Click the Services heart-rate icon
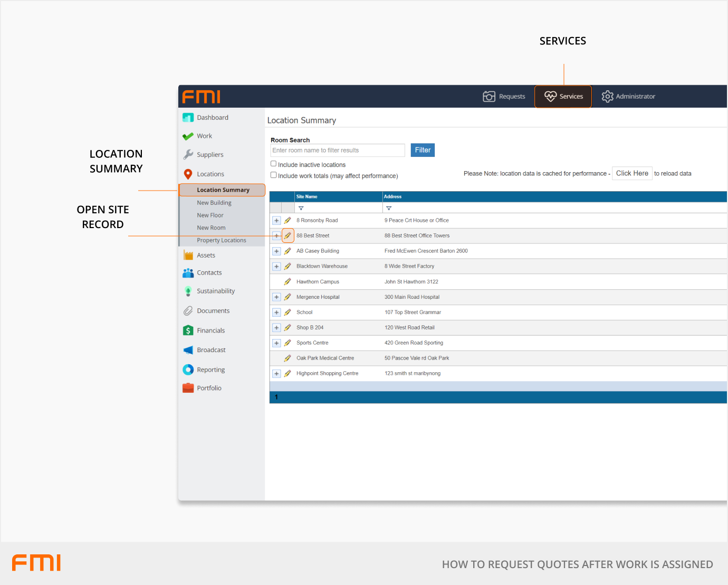Image resolution: width=728 pixels, height=585 pixels. click(x=550, y=96)
